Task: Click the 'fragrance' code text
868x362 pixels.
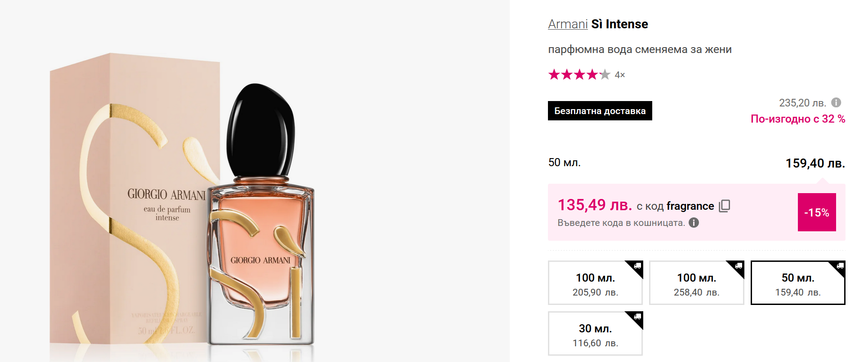Action: (690, 206)
